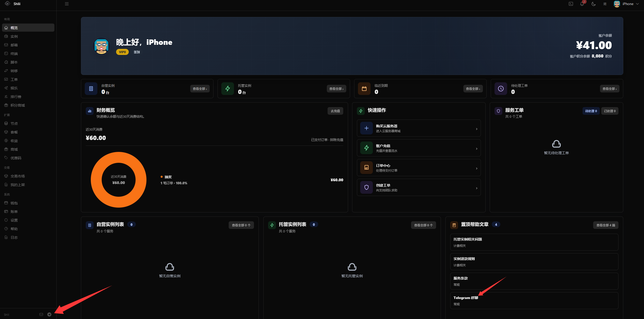Click the 8,080 points balance
The width and height of the screenshot is (644, 319).
(x=597, y=56)
